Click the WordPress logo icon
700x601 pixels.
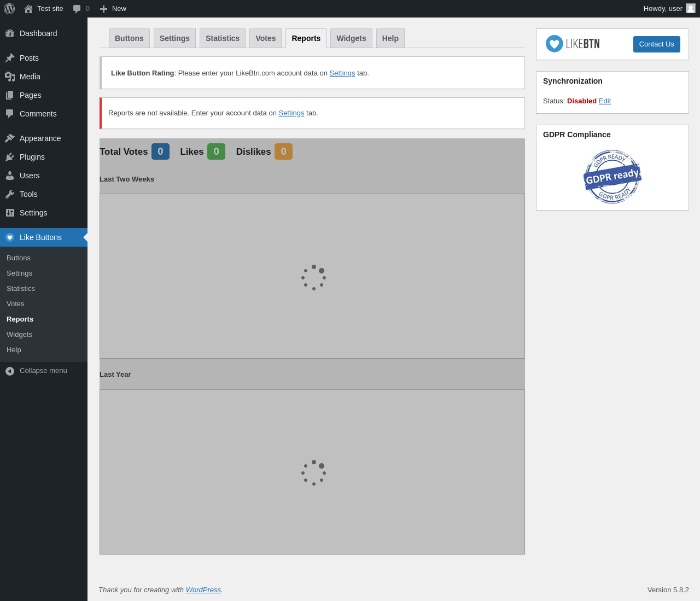pyautogui.click(x=9, y=9)
